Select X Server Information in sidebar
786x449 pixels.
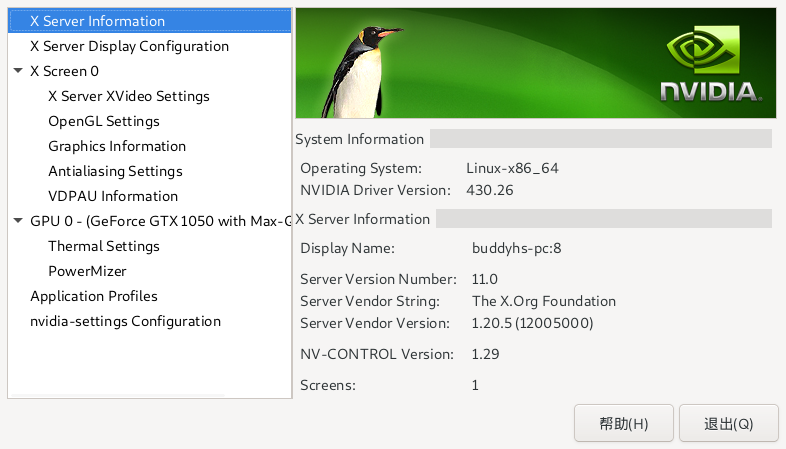(x=149, y=21)
